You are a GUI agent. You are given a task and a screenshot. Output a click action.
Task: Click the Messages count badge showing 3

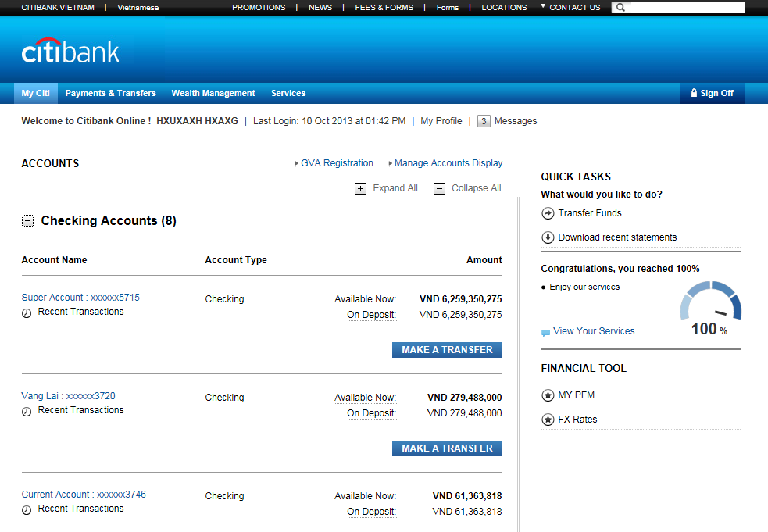(x=484, y=121)
